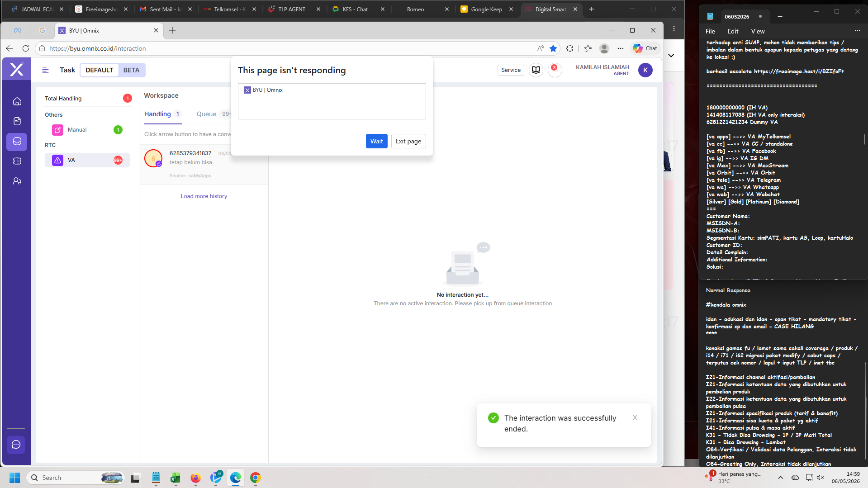Image resolution: width=868 pixels, height=488 pixels.
Task: Dismiss the interaction ended notification
Action: pyautogui.click(x=635, y=417)
